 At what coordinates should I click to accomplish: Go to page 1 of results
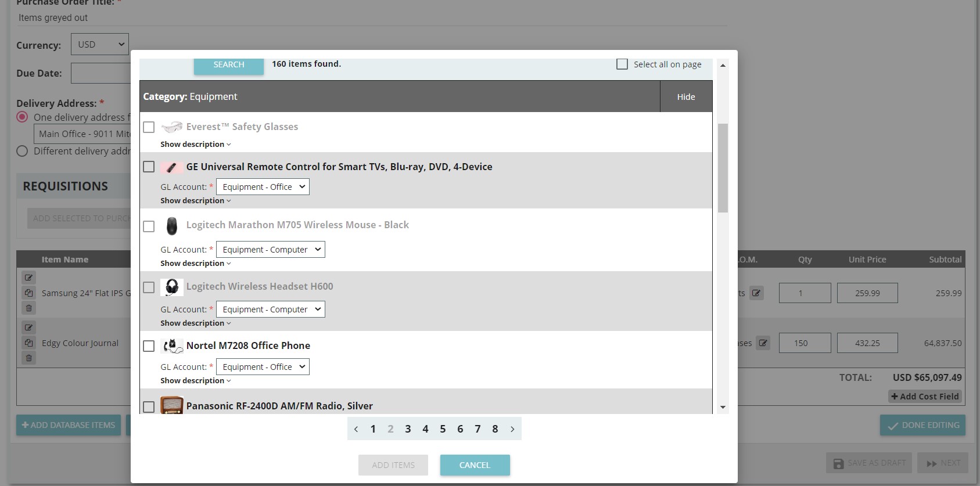click(x=373, y=429)
